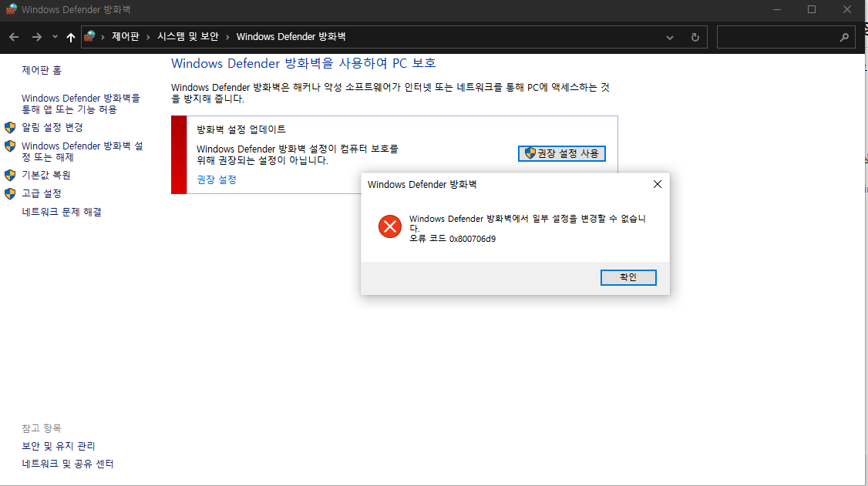Go to 제어판 홈
This screenshot has height=486, width=868.
tap(42, 70)
